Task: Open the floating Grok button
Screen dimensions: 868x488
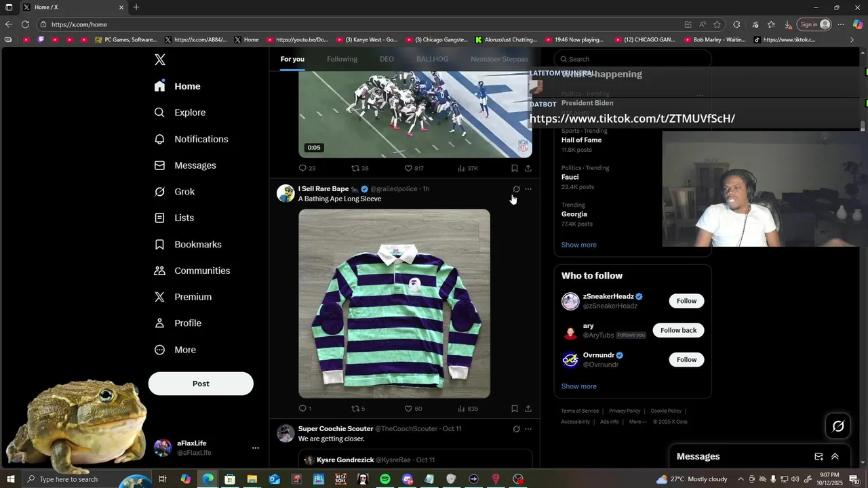Action: tap(838, 426)
